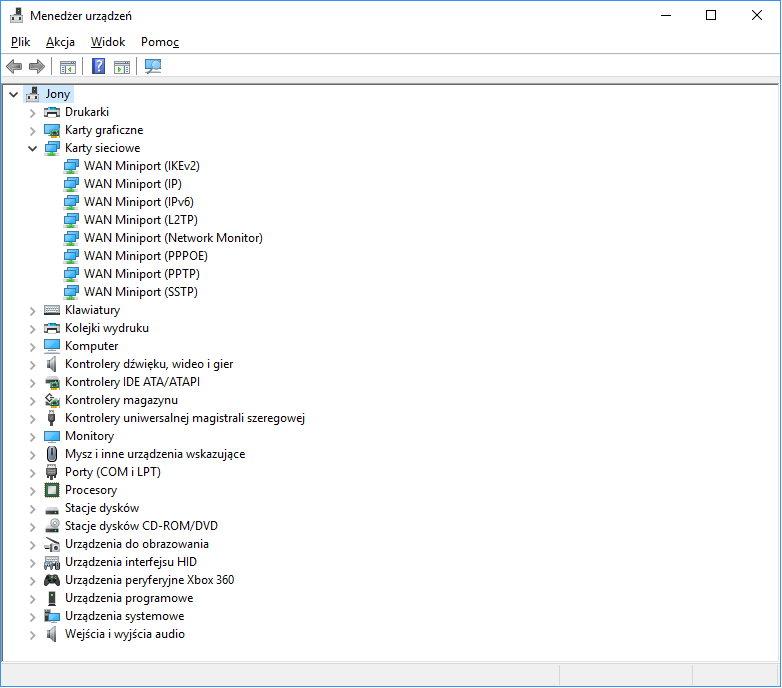The width and height of the screenshot is (782, 688).
Task: Open the Akcja menu
Action: point(60,42)
